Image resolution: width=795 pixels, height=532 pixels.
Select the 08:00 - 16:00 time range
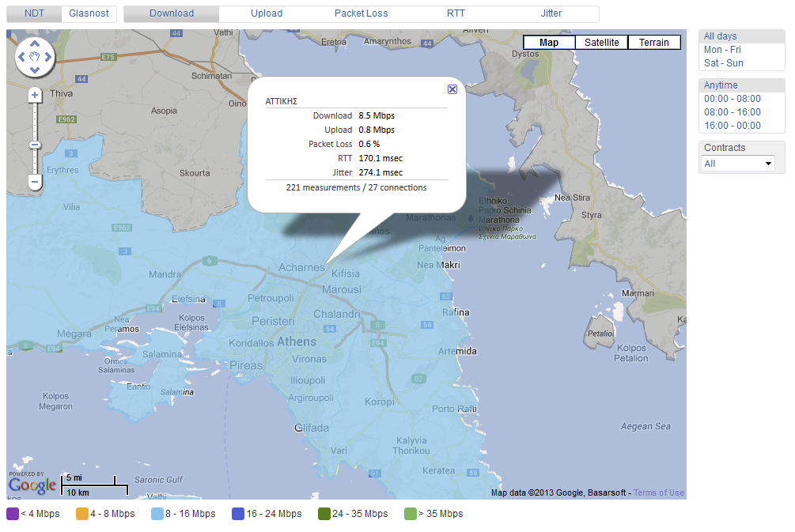coord(733,112)
